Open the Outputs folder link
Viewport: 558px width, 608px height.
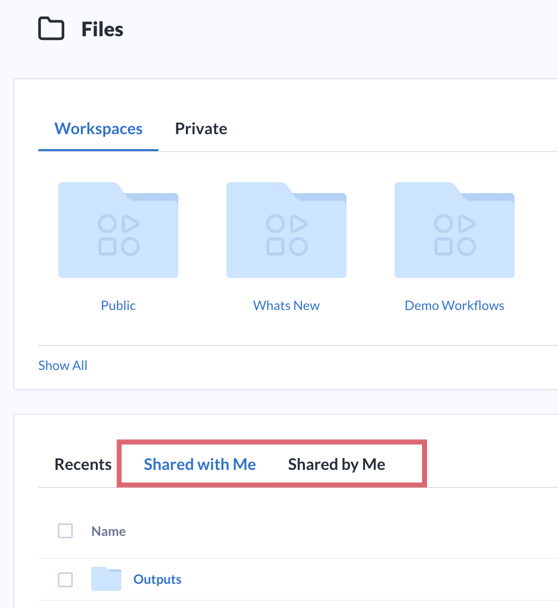[157, 579]
